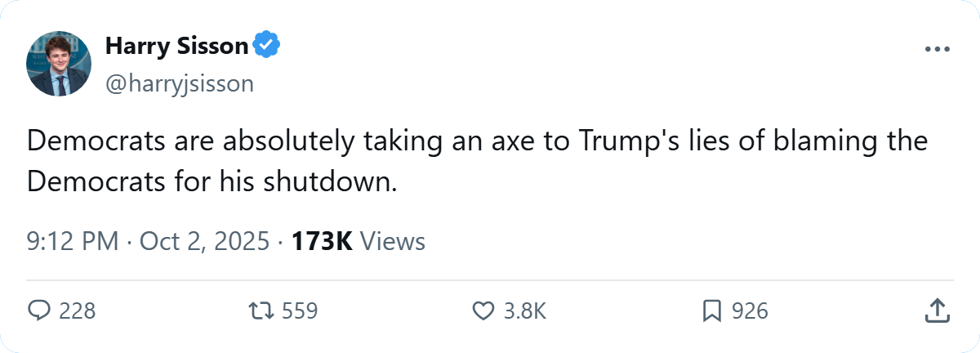Click the word "Views" label

392,242
